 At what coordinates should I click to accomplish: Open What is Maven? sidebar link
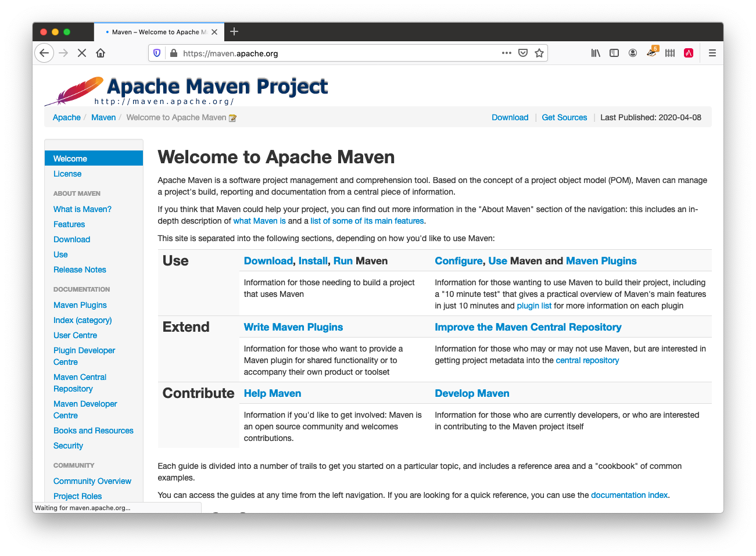click(x=83, y=209)
